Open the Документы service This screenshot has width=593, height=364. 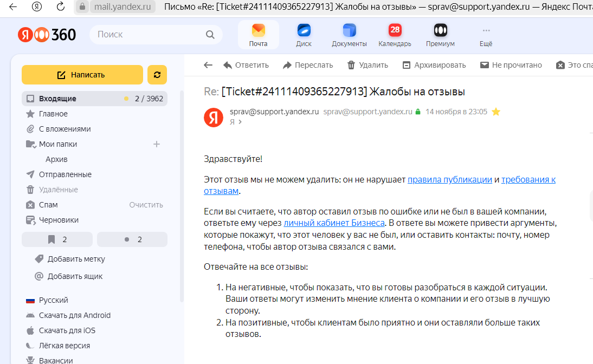tap(349, 35)
